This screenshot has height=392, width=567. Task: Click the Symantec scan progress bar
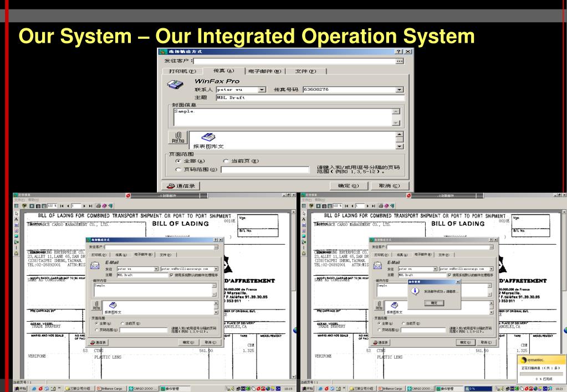click(x=541, y=374)
